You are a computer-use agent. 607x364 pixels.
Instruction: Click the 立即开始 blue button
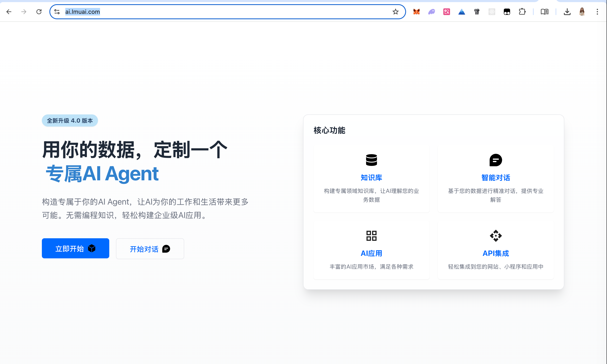(75, 248)
